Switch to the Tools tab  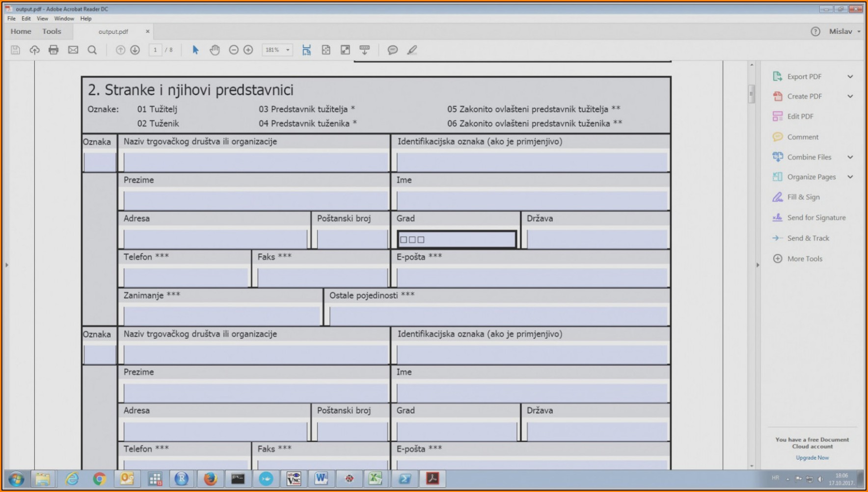point(52,31)
